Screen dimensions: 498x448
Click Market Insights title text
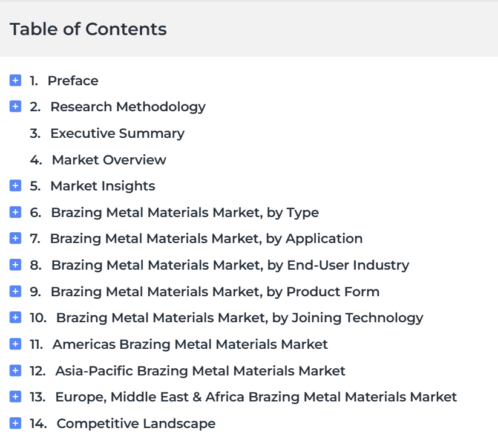(103, 186)
